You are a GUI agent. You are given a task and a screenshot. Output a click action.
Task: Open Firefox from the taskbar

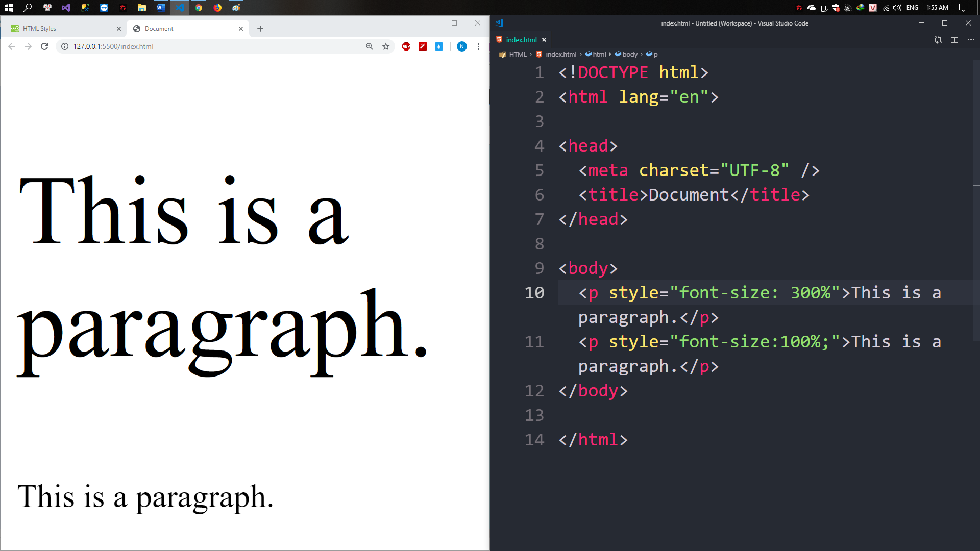(x=217, y=8)
